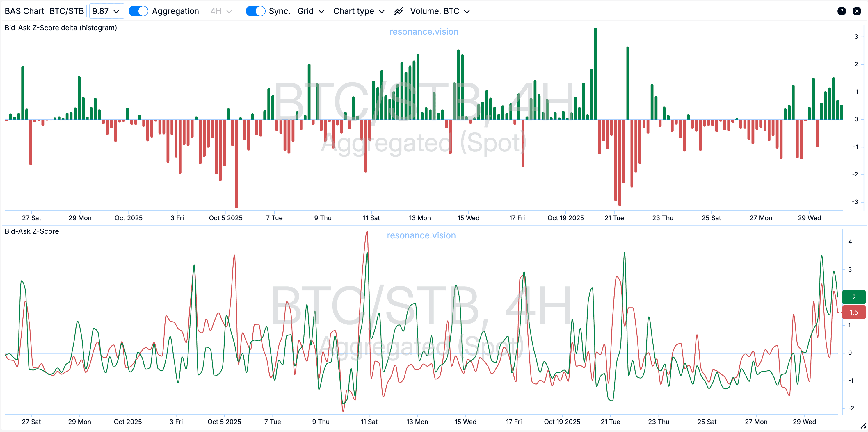Image resolution: width=868 pixels, height=432 pixels.
Task: Toggle the Aggregation switch off
Action: 138,11
